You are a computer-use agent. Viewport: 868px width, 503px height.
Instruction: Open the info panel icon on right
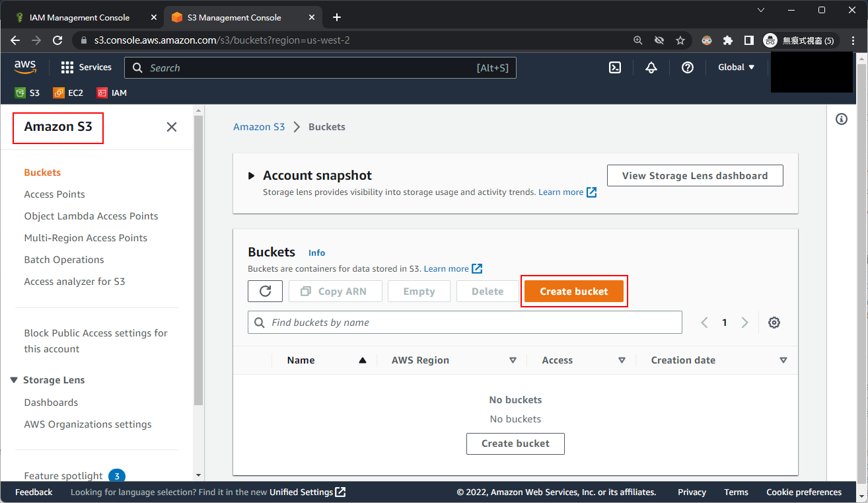click(842, 119)
